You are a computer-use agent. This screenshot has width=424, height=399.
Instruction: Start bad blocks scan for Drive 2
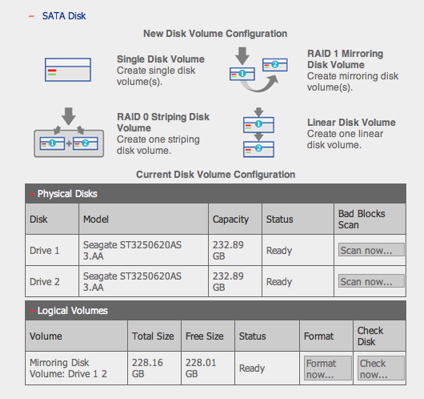point(371,282)
